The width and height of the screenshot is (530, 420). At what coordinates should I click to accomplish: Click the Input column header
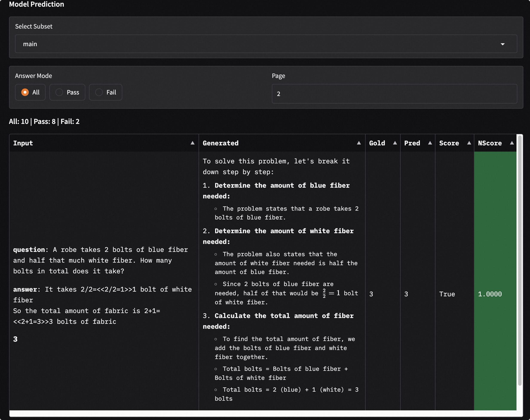coord(23,143)
